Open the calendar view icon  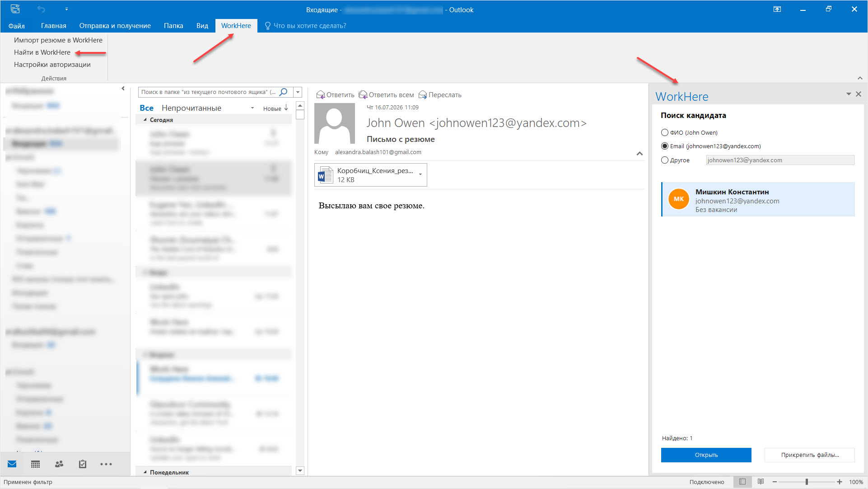point(35,464)
